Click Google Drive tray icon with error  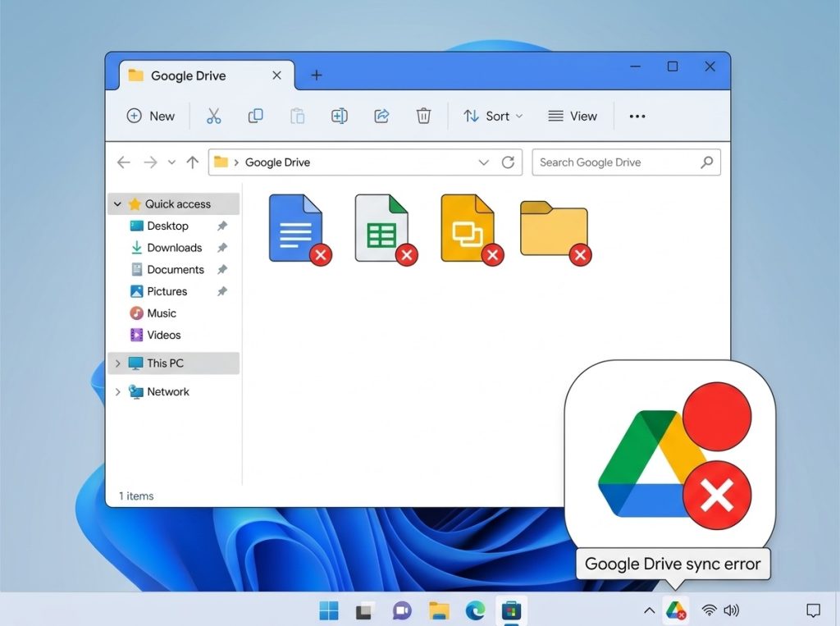click(x=676, y=610)
